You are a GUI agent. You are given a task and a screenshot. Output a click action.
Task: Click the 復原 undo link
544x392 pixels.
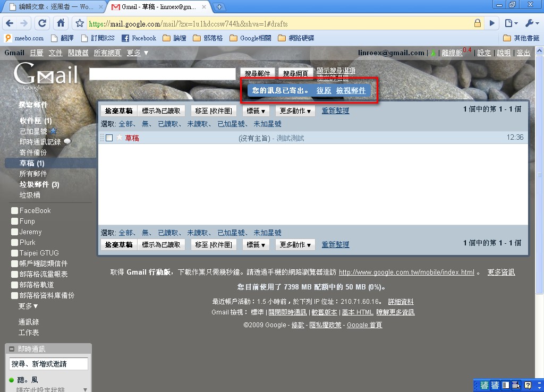point(324,90)
